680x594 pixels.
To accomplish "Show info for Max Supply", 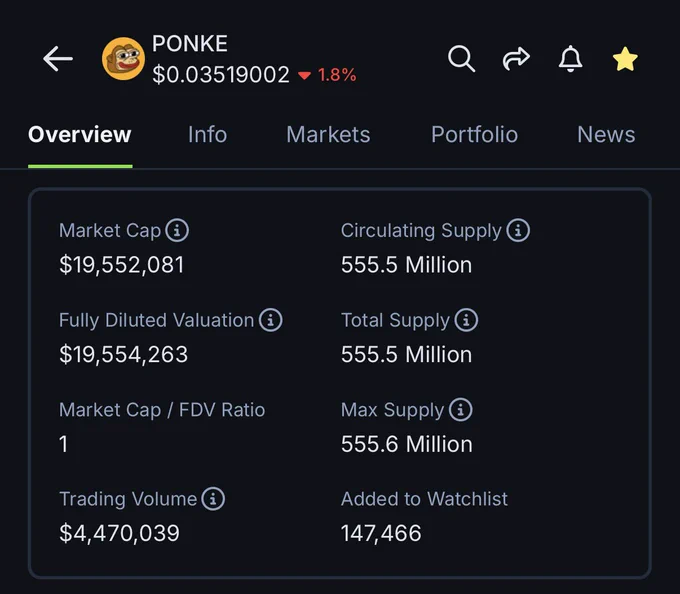I will tap(461, 410).
